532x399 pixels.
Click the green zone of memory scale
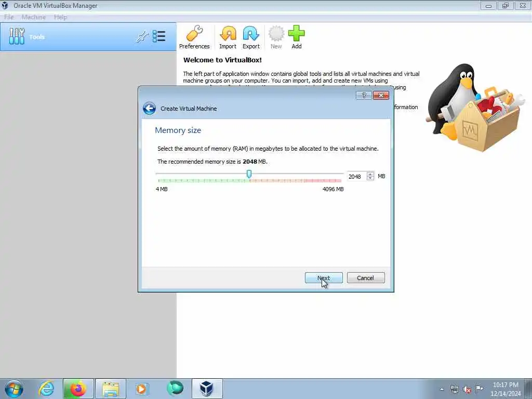(x=204, y=181)
